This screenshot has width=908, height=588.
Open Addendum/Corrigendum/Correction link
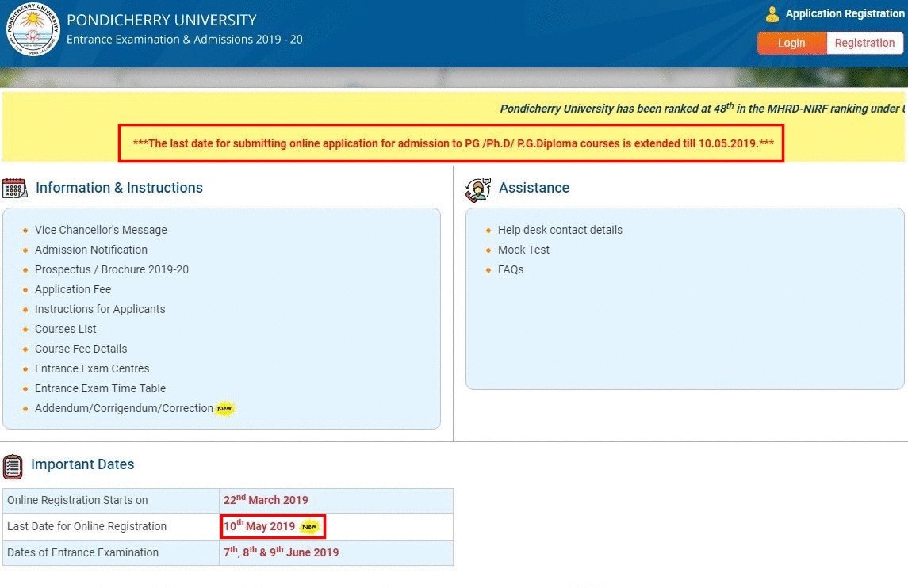[x=124, y=408]
